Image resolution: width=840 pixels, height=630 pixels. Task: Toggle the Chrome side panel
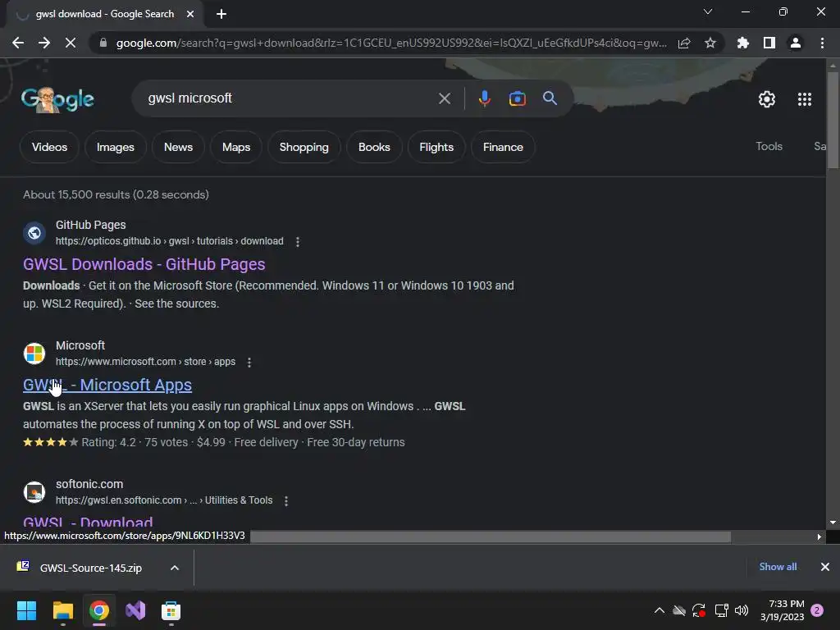click(x=769, y=43)
